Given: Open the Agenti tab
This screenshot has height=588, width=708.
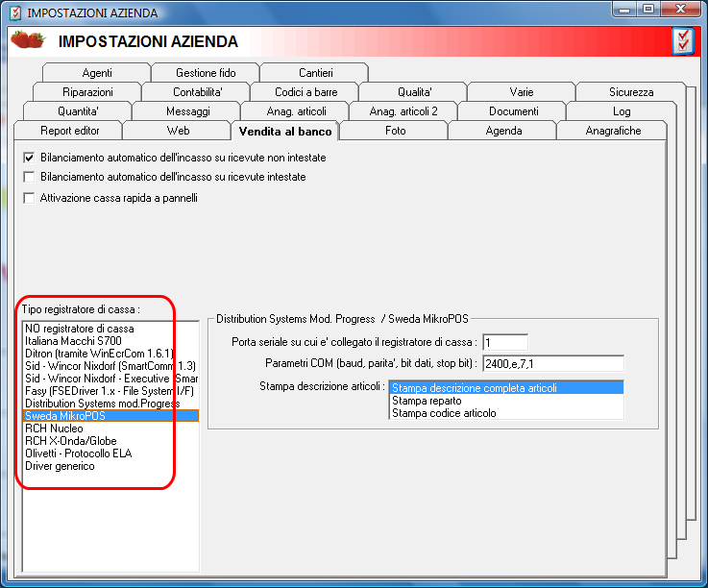Looking at the screenshot, I should (97, 73).
